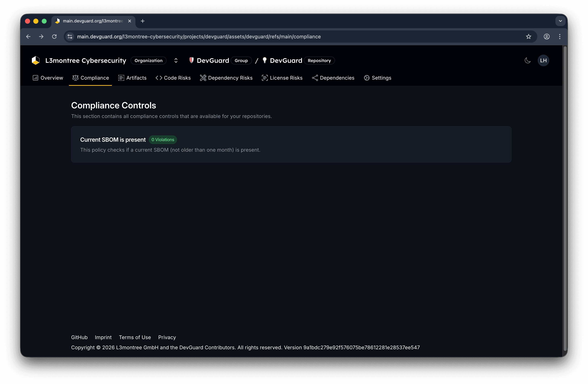Viewport: 588px width, 384px height.
Task: Bookmark this page with star icon
Action: tap(528, 37)
